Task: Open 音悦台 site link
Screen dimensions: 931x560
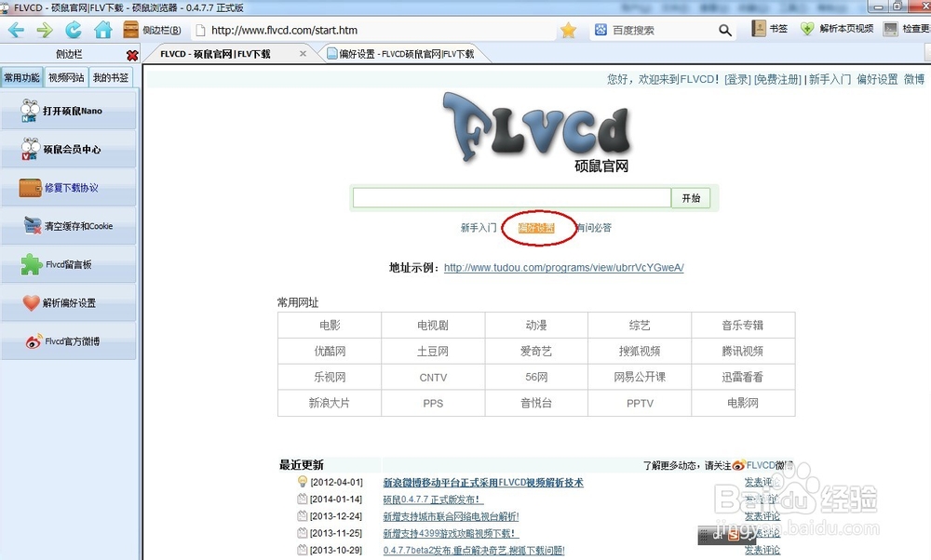Action: [536, 404]
